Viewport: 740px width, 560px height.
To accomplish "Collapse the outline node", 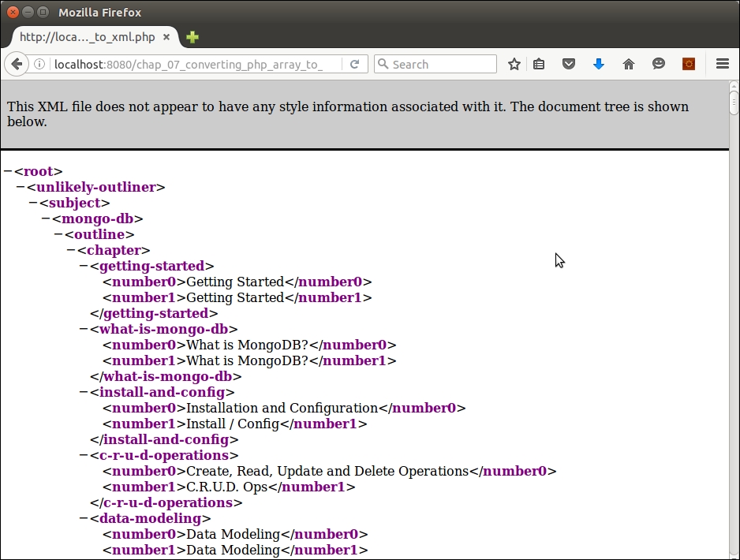I will click(x=58, y=234).
